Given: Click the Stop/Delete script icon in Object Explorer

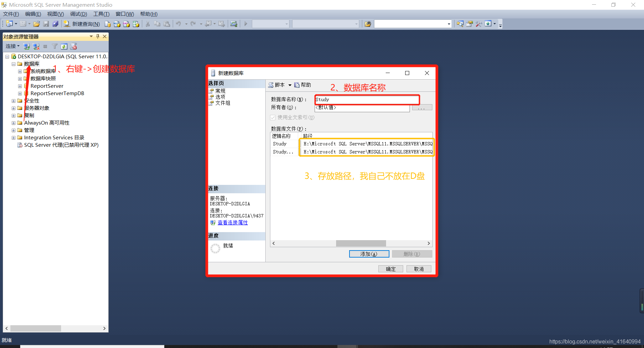Looking at the screenshot, I should click(x=74, y=46).
